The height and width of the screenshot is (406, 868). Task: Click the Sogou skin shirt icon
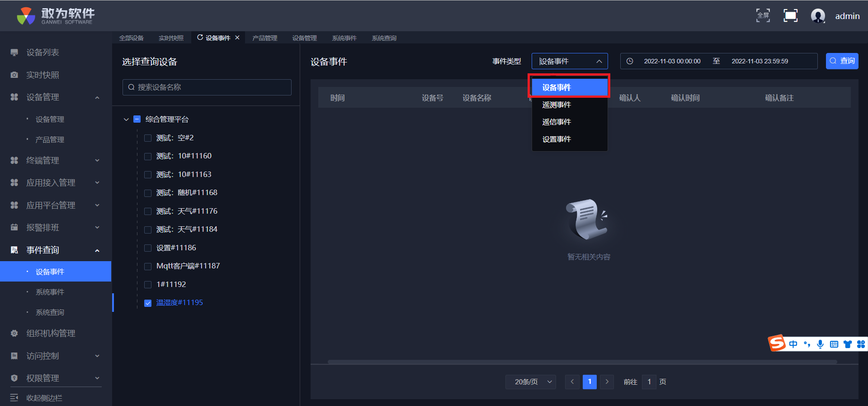click(x=848, y=344)
